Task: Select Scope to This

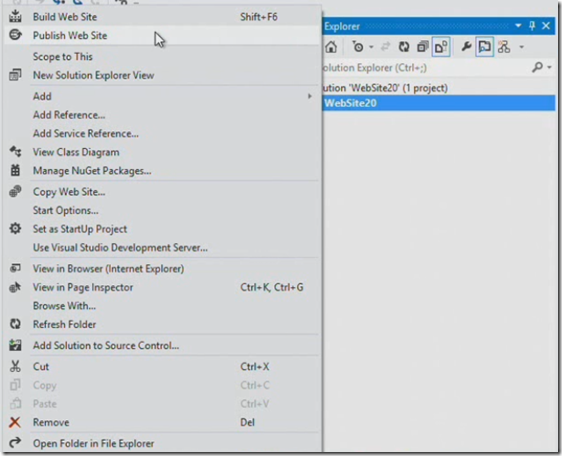Action: click(x=161, y=57)
